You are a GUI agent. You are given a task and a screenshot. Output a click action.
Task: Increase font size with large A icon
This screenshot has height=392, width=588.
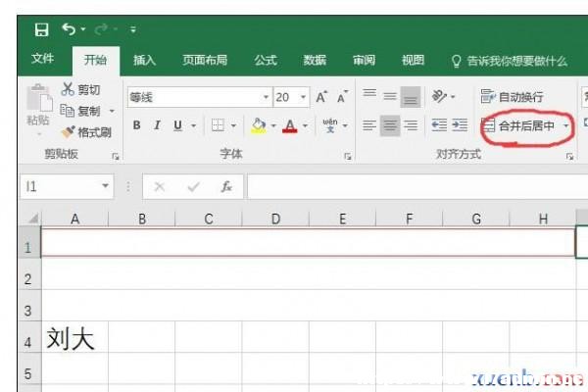[321, 97]
